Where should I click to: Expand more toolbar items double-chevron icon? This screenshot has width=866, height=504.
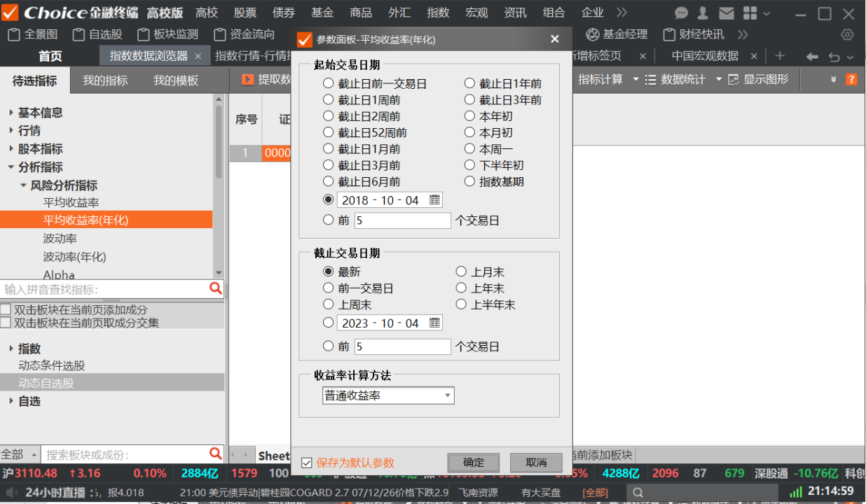coord(743,34)
